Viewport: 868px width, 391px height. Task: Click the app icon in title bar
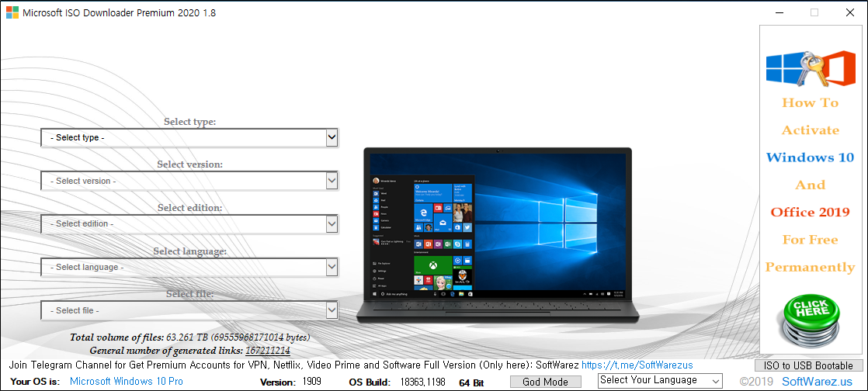(x=12, y=12)
